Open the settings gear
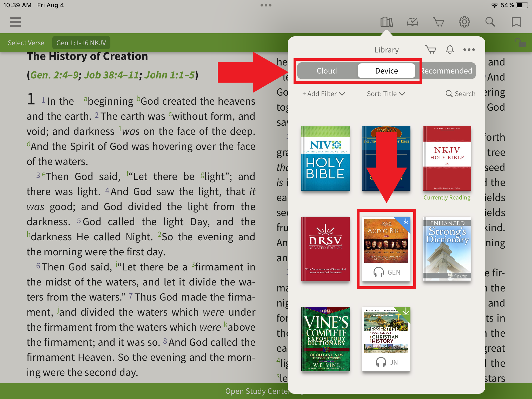The height and width of the screenshot is (399, 532). click(464, 22)
